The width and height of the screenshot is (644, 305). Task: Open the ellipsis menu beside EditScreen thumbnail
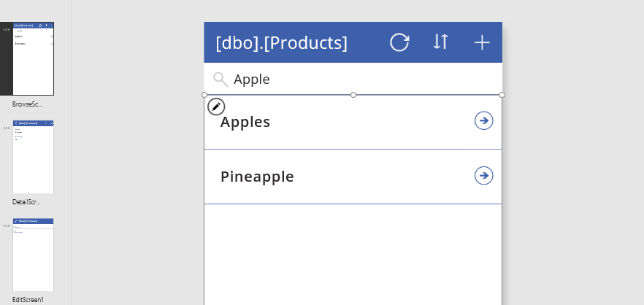click(x=7, y=225)
